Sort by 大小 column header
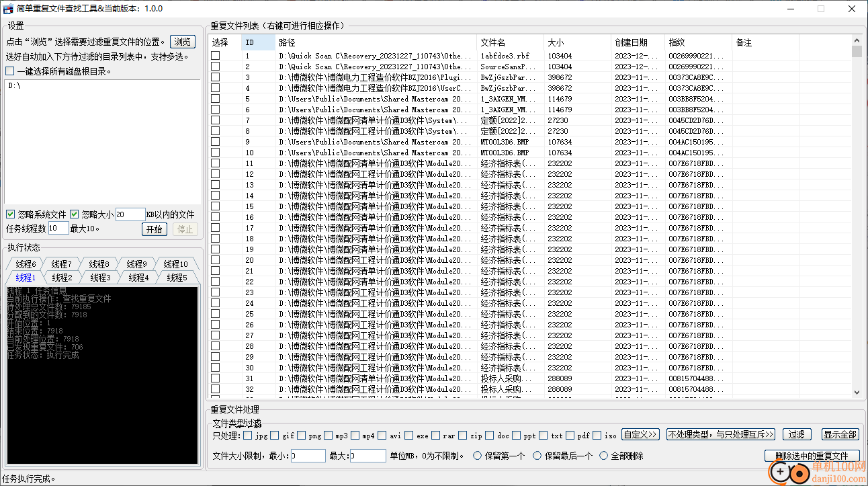 click(577, 42)
